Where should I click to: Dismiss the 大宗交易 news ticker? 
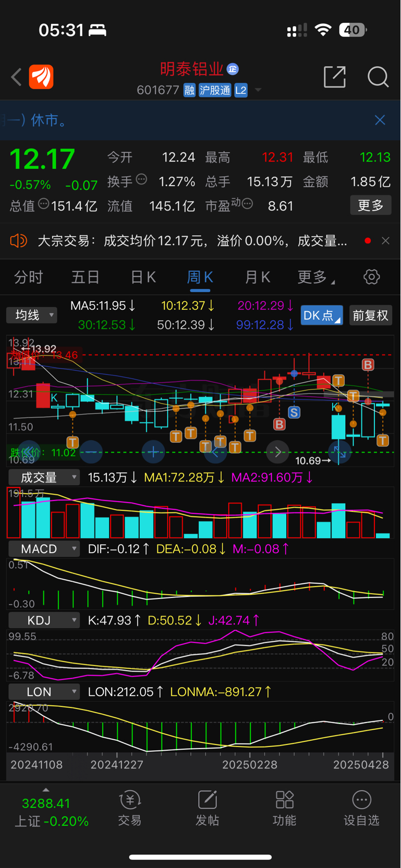386,241
